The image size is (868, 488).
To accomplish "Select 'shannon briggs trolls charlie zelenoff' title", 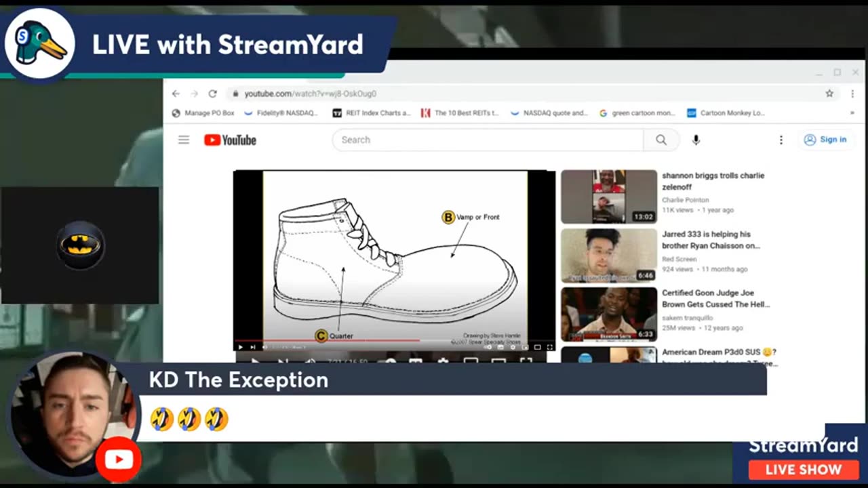I will point(713,181).
